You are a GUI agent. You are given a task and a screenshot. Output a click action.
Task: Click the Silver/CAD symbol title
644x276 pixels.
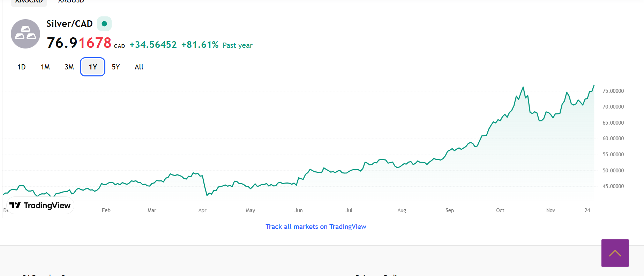[69, 24]
